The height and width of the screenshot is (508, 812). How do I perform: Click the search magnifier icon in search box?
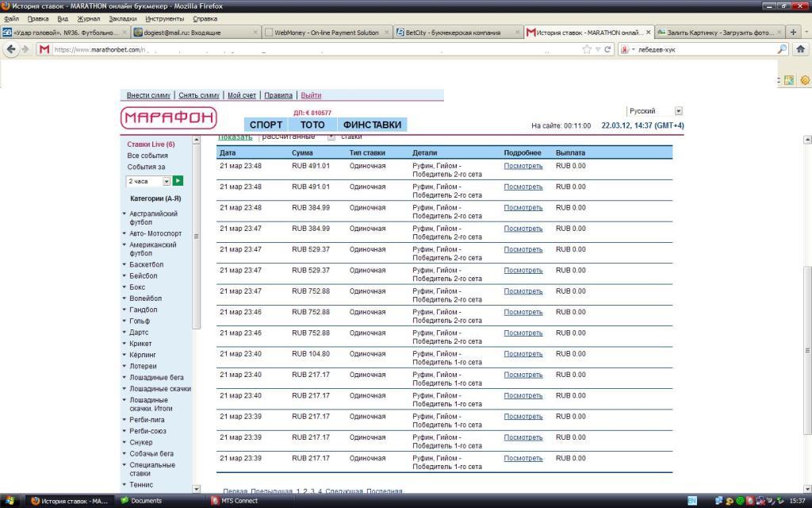pos(782,49)
